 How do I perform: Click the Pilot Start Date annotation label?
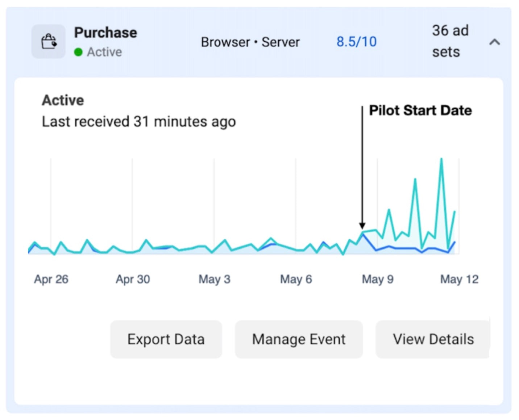420,110
